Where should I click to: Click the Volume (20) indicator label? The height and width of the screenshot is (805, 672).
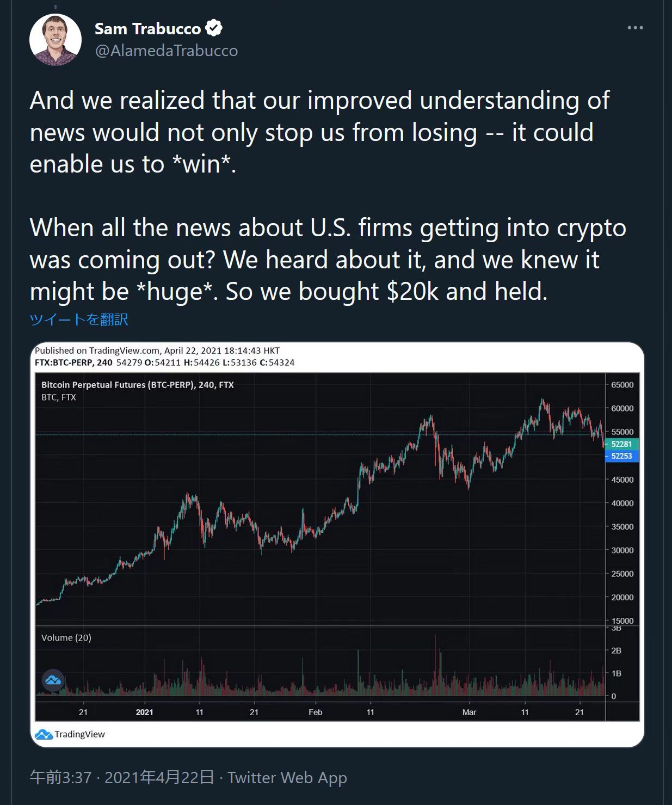click(66, 637)
